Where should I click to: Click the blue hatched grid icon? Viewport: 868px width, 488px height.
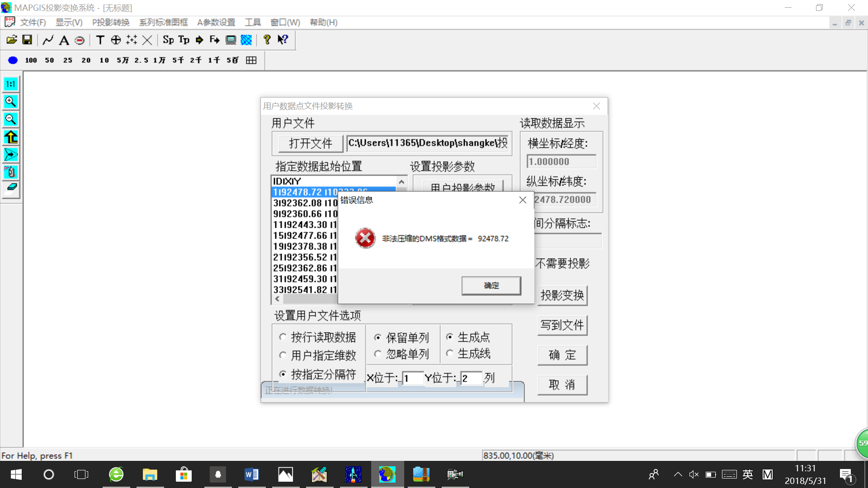(x=246, y=40)
